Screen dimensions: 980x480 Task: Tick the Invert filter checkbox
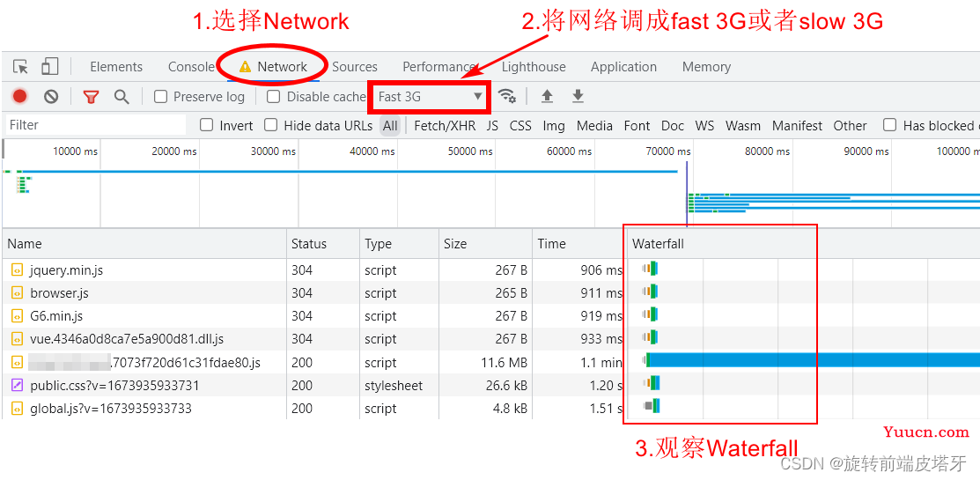(206, 125)
